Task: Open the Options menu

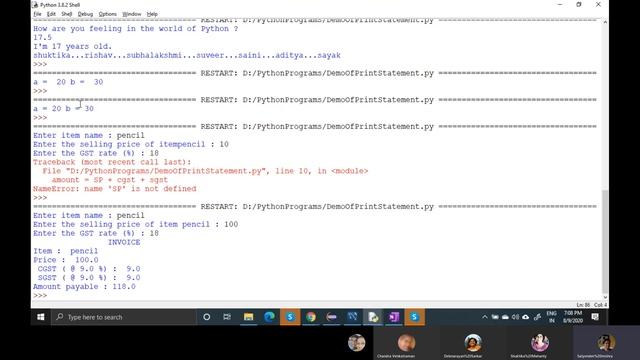Action: [108, 14]
